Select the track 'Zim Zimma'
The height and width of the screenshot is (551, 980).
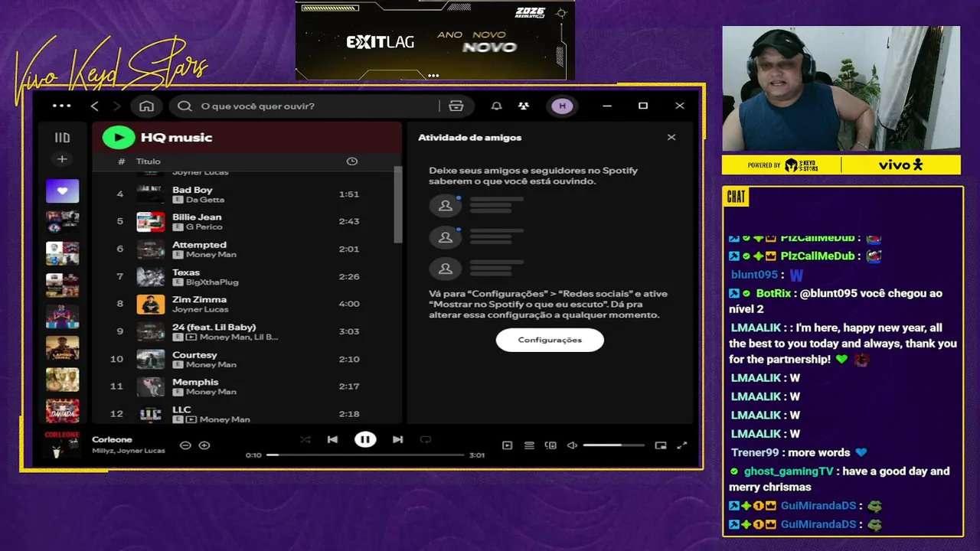[x=199, y=299]
